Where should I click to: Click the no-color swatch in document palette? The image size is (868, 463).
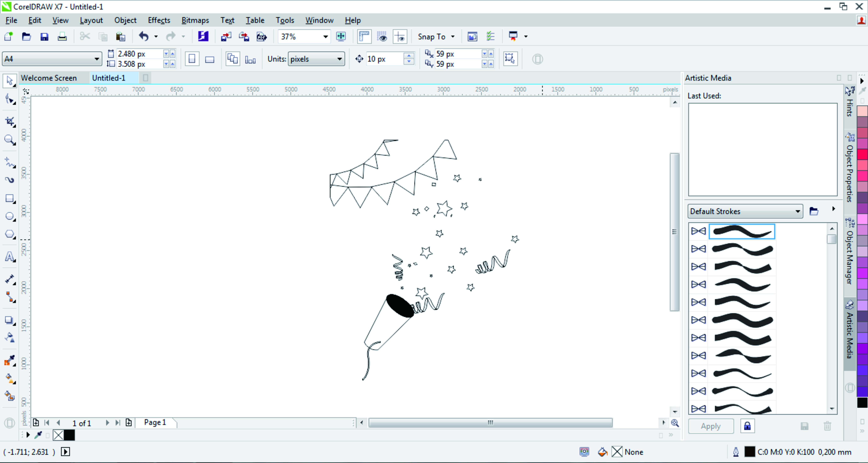(58, 435)
